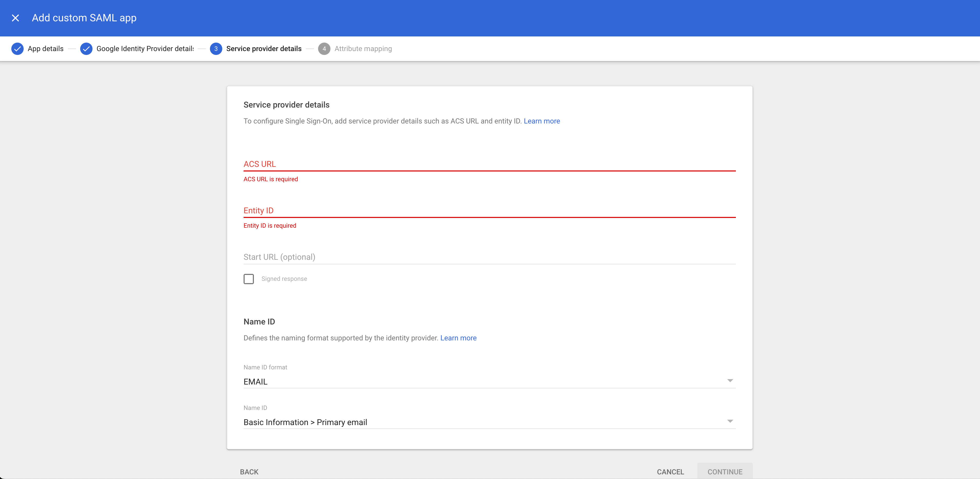Viewport: 980px width, 479px height.
Task: Focus the Entity ID input field
Action: (489, 210)
